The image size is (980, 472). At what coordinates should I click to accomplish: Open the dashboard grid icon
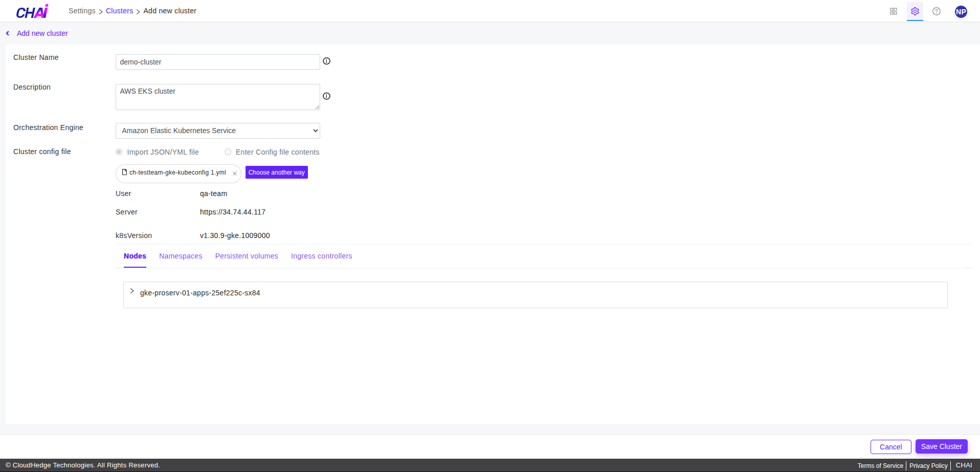click(893, 11)
